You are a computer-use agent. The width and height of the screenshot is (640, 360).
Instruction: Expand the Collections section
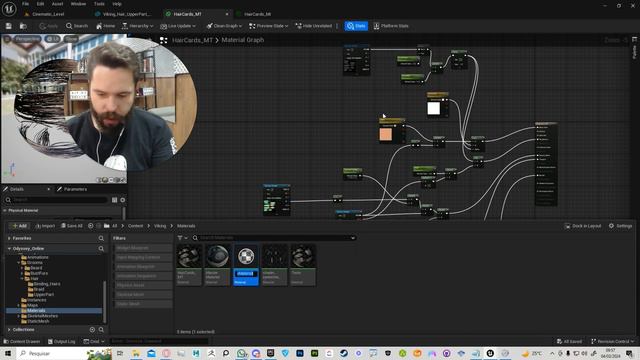click(9, 329)
